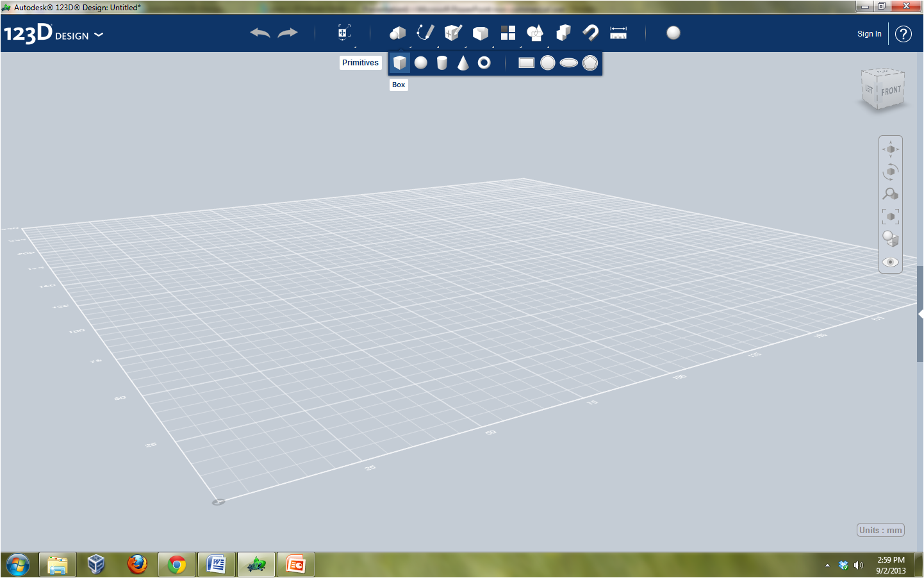The width and height of the screenshot is (924, 578).
Task: Click the Undo arrow
Action: 260,33
